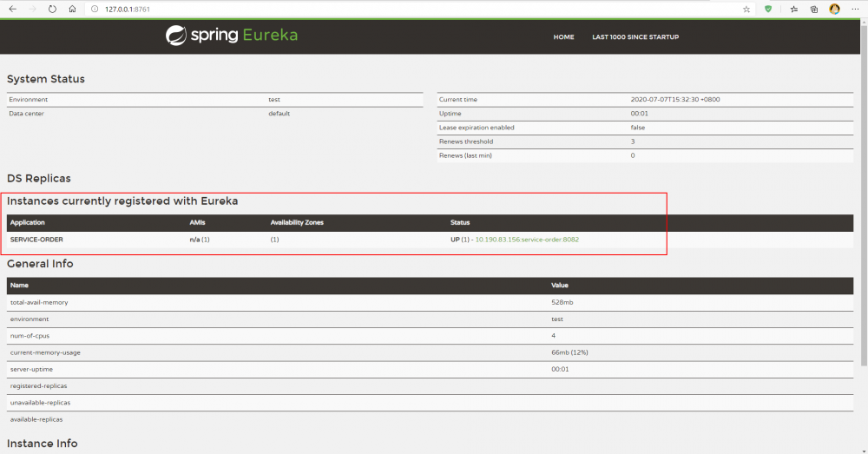This screenshot has height=454, width=868.
Task: Open LAST 1000 SINCE STARTUP page
Action: click(x=635, y=37)
